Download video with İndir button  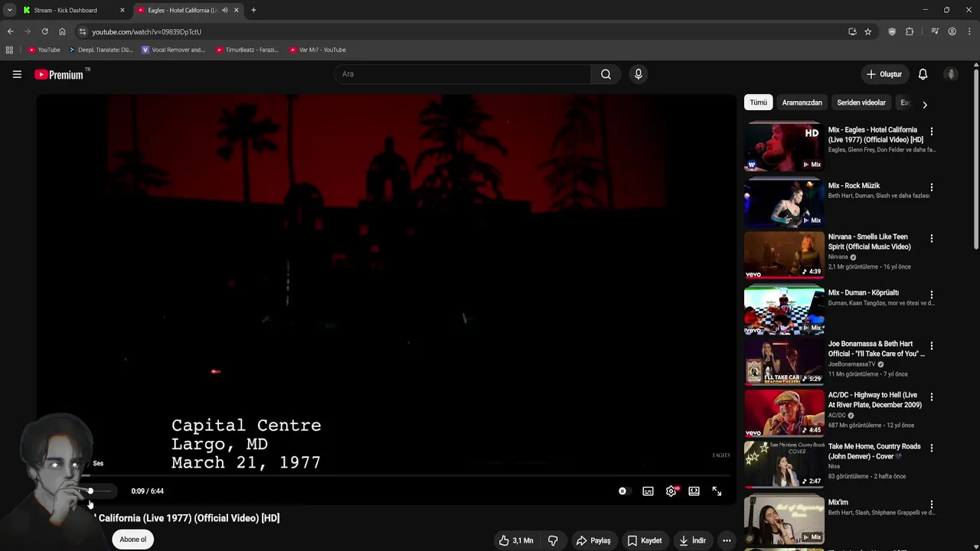point(692,540)
